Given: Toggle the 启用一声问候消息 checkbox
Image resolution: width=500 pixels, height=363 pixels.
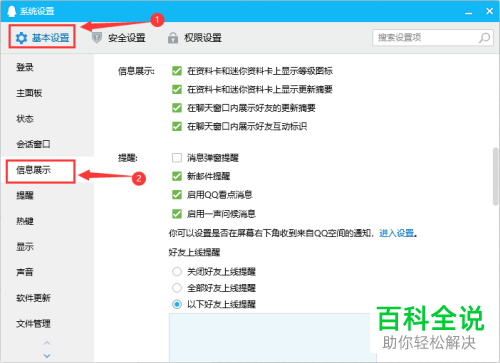Looking at the screenshot, I should pos(177,214).
